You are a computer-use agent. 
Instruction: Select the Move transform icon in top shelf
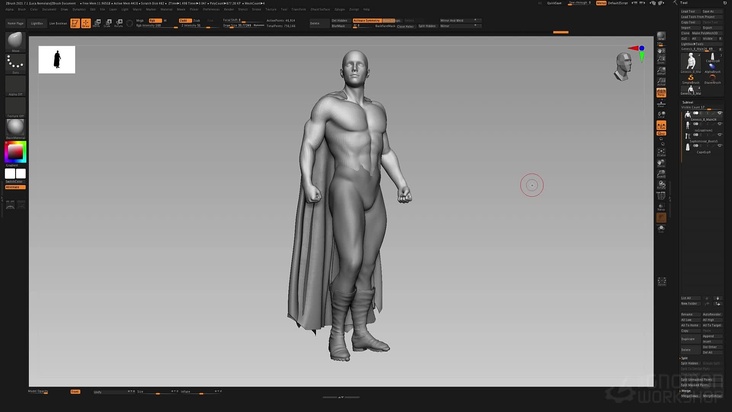pos(97,23)
